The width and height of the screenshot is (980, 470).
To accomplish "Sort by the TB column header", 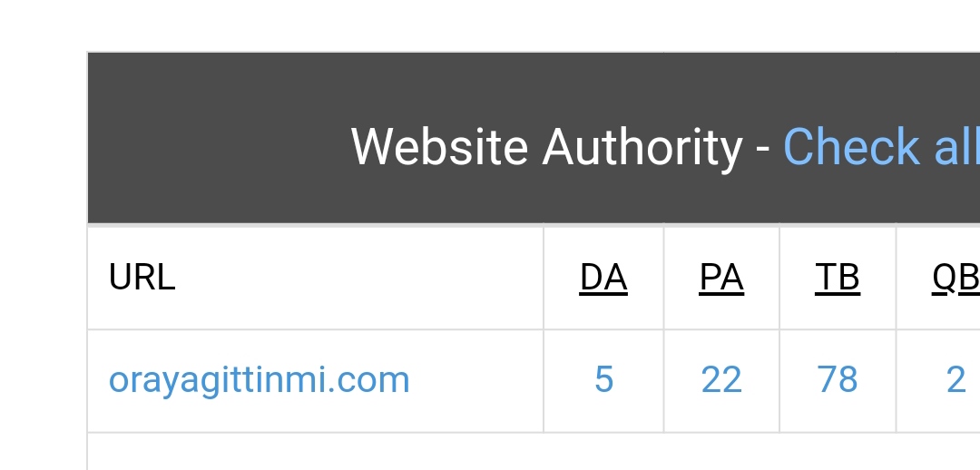I will [838, 278].
